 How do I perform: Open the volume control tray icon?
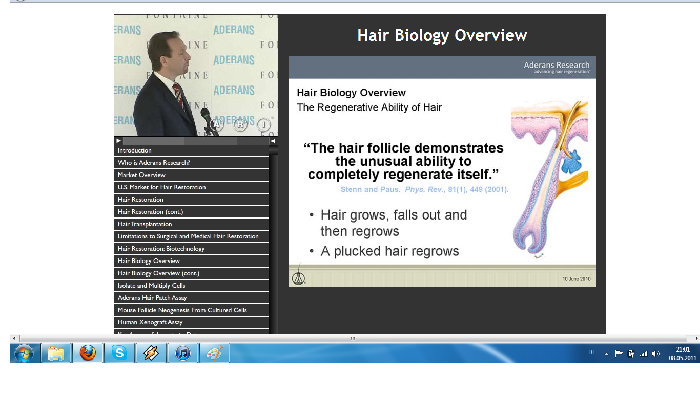tap(655, 354)
